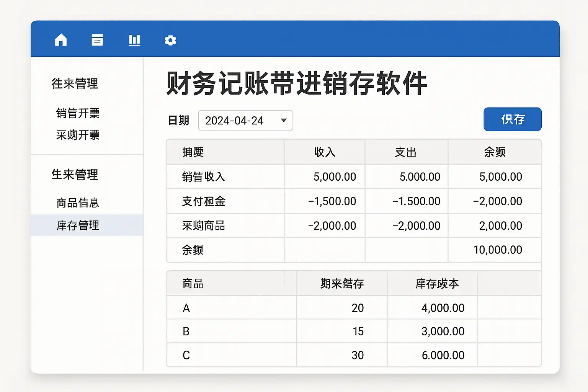Click the 收入 amount in the 销售收入 row

point(335,176)
